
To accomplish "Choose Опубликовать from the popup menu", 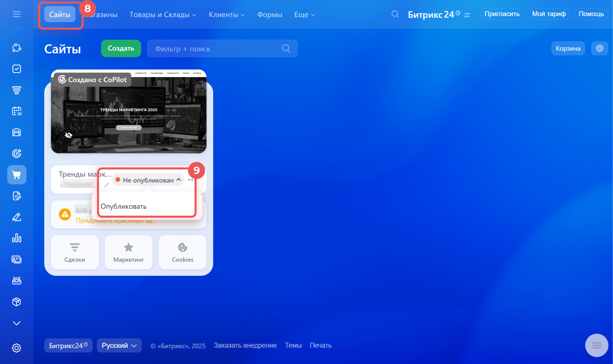I will pos(124,206).
